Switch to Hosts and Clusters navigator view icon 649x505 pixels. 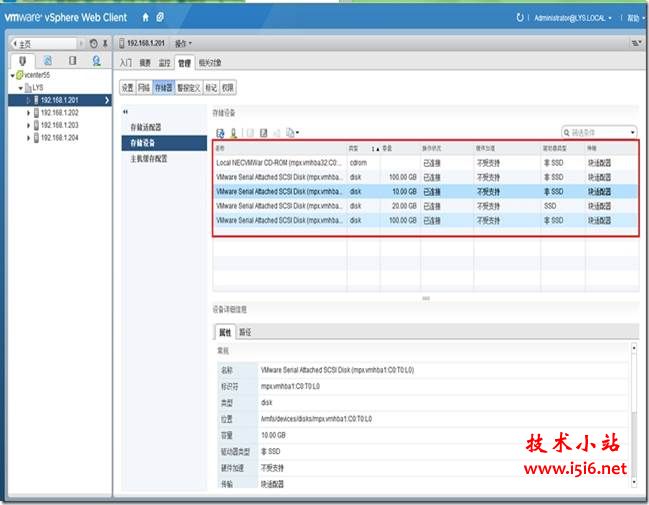point(22,61)
